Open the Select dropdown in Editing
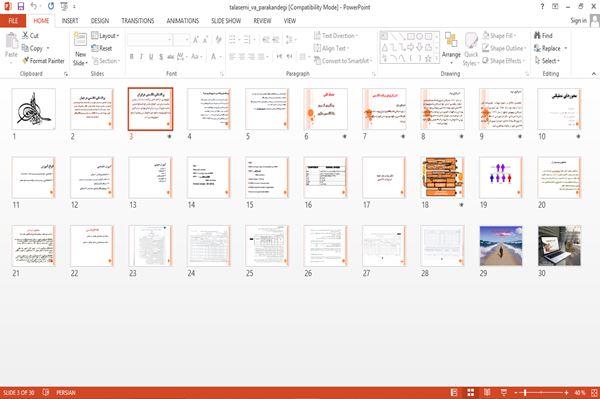 point(548,60)
